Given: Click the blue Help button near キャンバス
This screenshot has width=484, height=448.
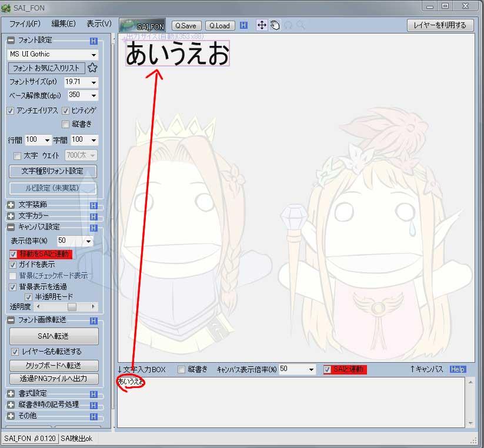Looking at the screenshot, I should [457, 369].
